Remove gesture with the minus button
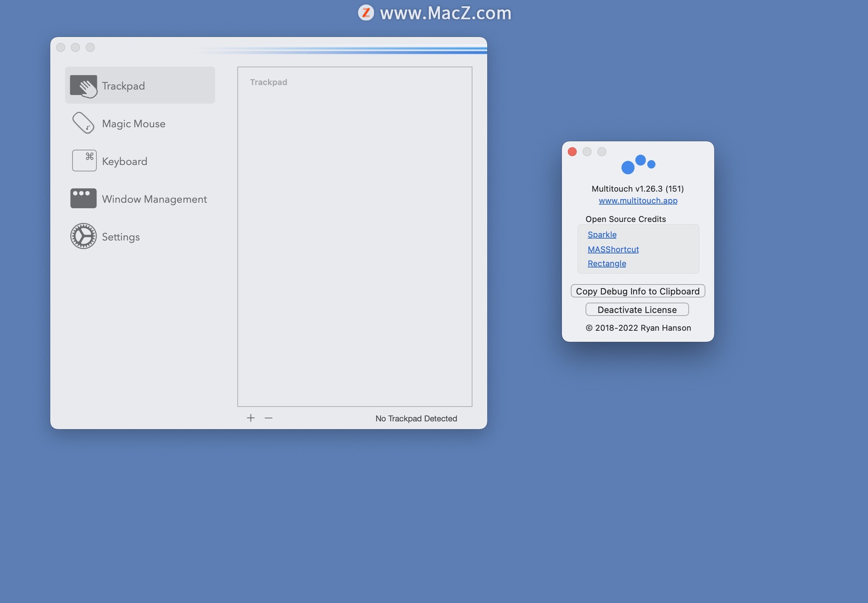The width and height of the screenshot is (868, 603). pos(269,418)
